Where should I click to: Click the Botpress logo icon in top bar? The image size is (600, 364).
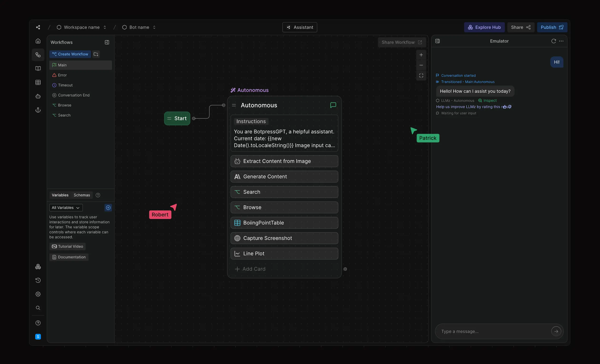pyautogui.click(x=38, y=27)
